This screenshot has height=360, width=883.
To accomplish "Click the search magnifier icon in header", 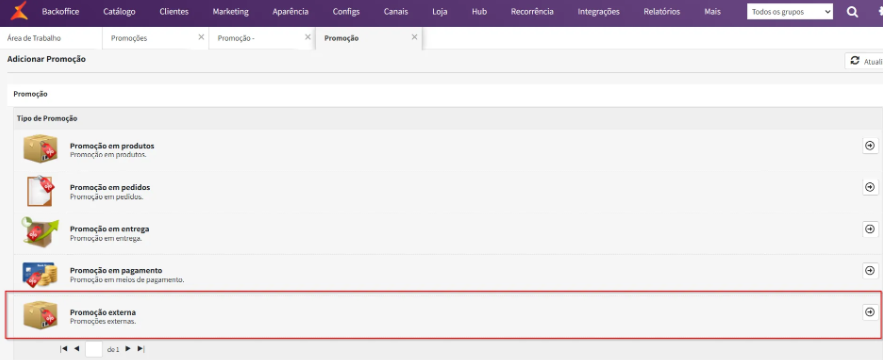I will pos(853,11).
